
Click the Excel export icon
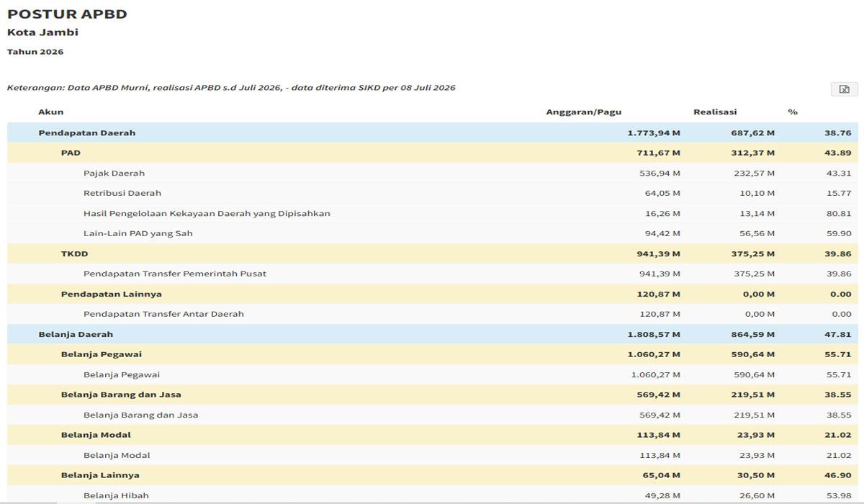point(844,89)
